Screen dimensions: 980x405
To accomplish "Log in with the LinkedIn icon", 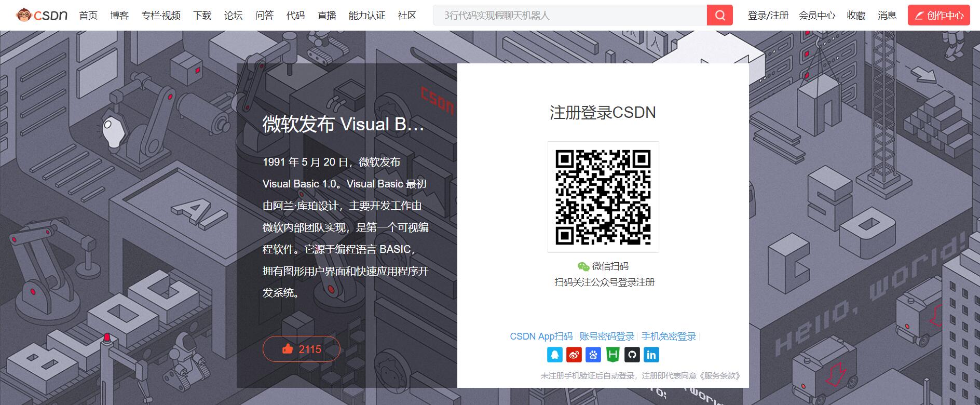I will [651, 355].
